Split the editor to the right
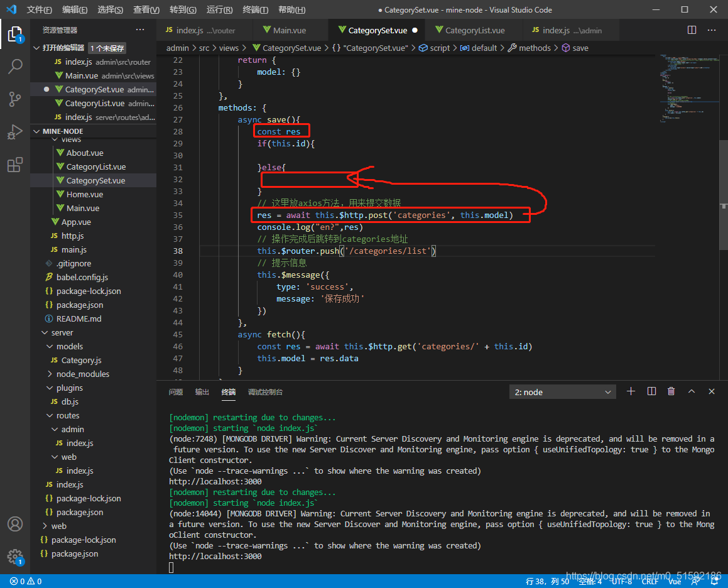This screenshot has height=588, width=728. pos(692,30)
